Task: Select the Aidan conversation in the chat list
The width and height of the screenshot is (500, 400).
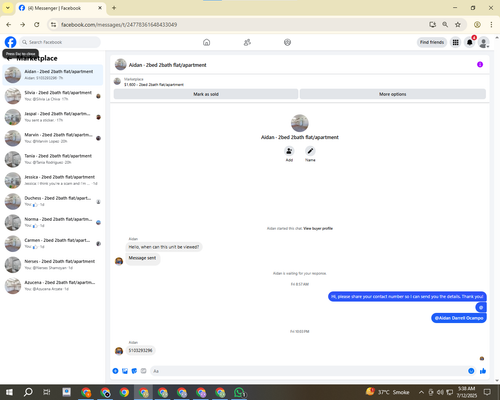Action: click(53, 75)
